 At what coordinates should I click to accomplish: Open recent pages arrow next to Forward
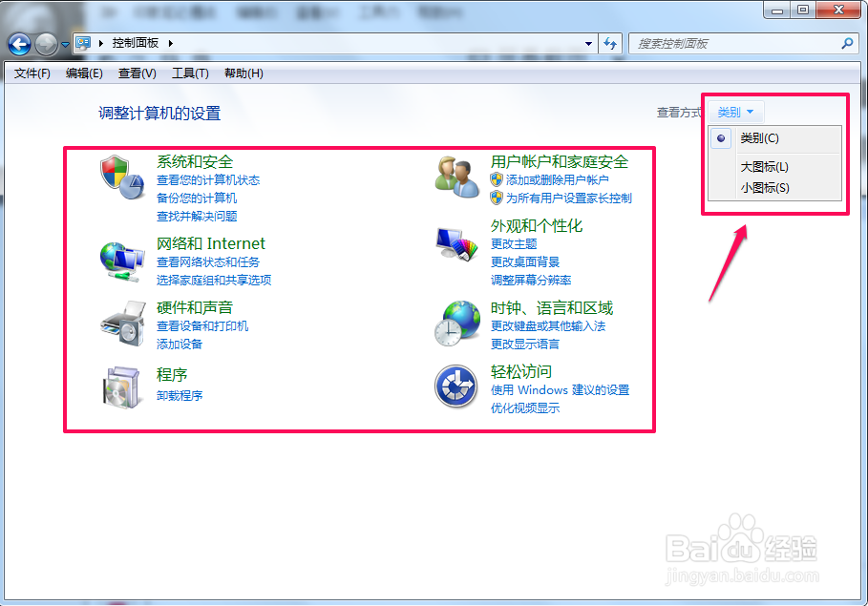tap(65, 44)
